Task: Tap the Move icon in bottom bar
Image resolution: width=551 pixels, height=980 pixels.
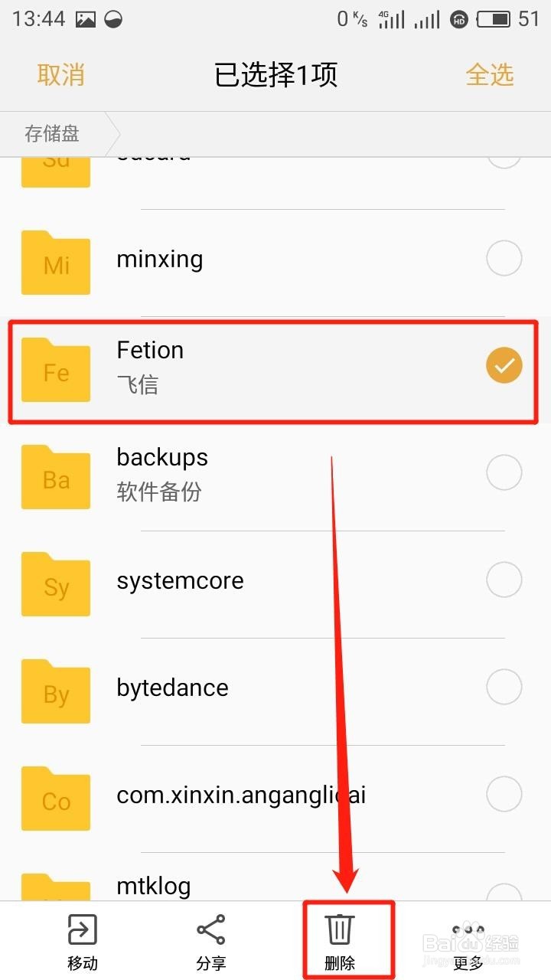Action: [82, 930]
